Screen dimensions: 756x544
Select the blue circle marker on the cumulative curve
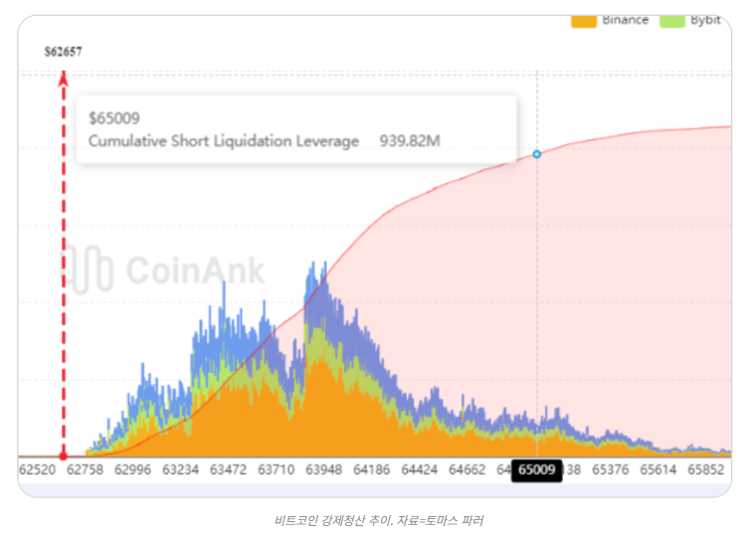(537, 154)
